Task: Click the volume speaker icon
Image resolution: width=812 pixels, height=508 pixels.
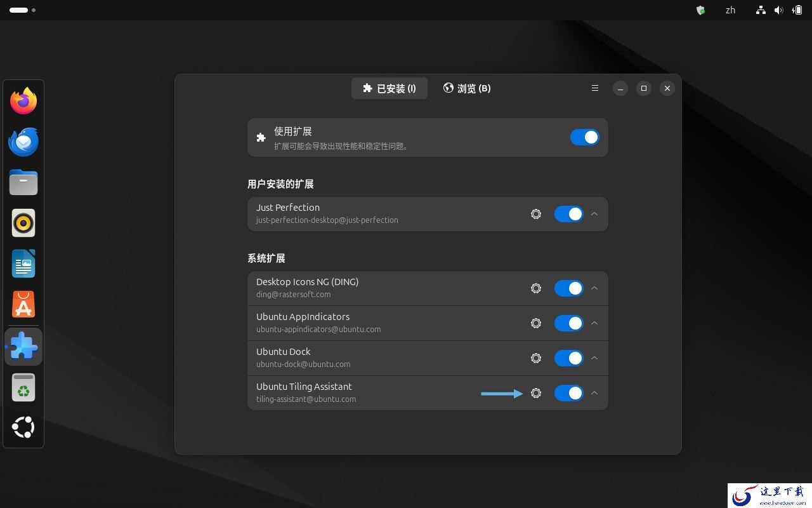Action: (778, 10)
